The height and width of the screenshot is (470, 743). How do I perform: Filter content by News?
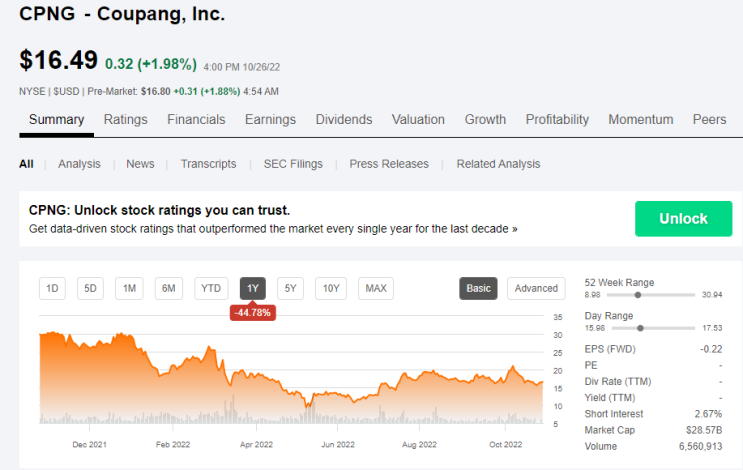[140, 164]
